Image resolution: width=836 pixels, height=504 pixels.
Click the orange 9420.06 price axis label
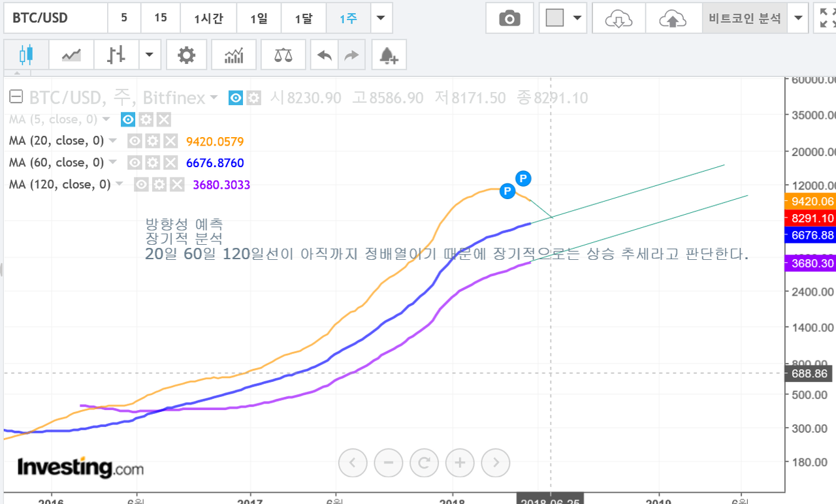pos(811,202)
